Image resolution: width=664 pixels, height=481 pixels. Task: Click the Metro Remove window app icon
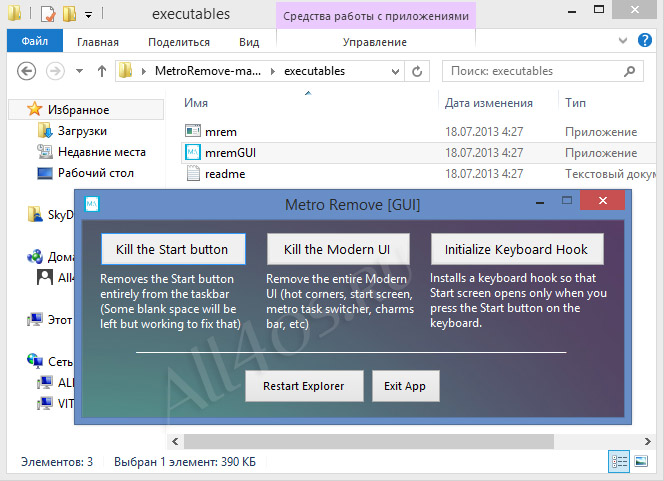point(92,204)
